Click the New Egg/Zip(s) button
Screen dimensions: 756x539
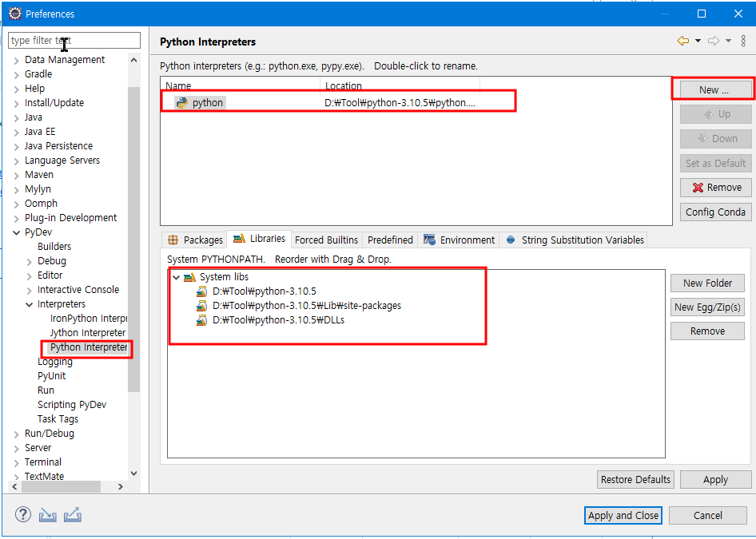point(707,307)
